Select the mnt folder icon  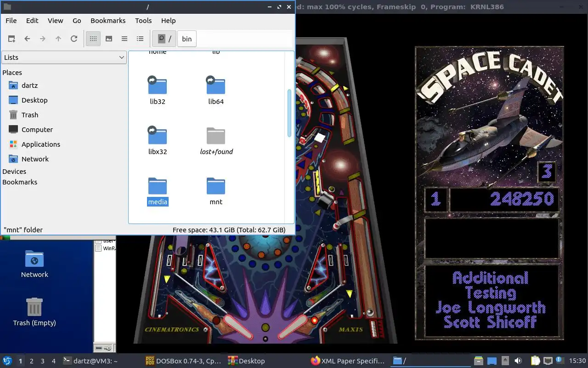[216, 186]
